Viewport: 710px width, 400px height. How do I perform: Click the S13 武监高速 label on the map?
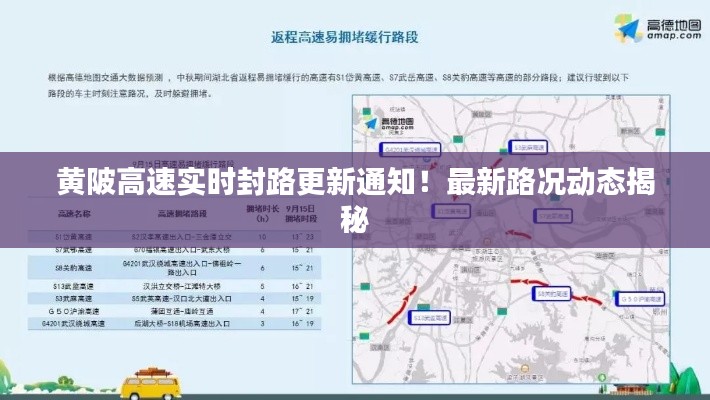(429, 317)
